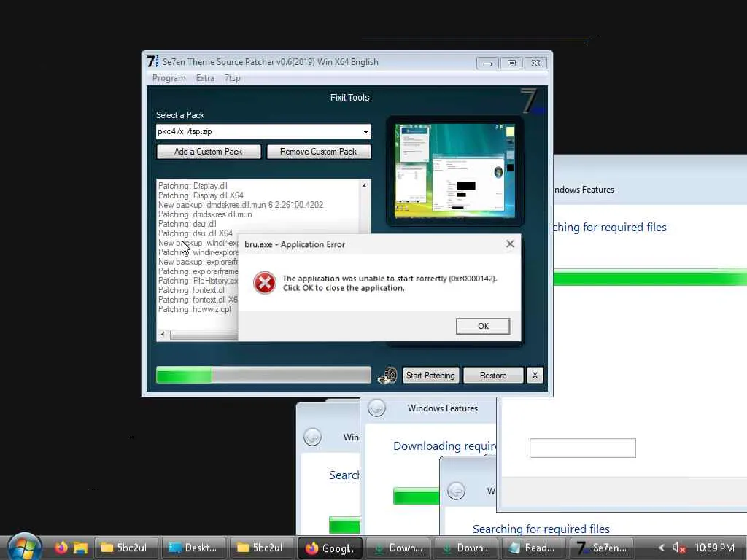Screen dimensions: 747x560
Task: Click back arrow in Downloading Windows Features window
Action: coord(376,408)
